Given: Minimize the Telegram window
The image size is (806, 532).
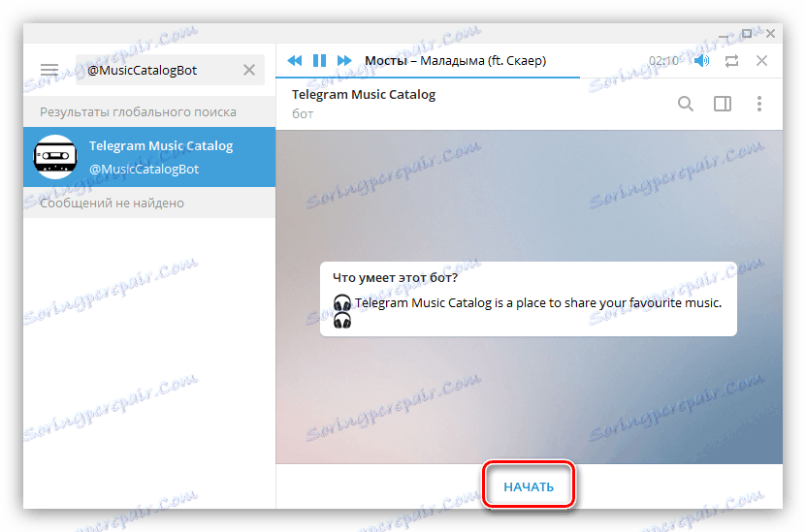Looking at the screenshot, I should point(724,35).
